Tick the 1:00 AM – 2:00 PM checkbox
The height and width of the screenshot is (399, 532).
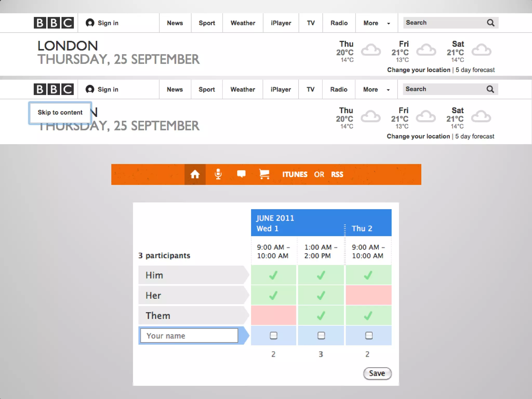321,335
